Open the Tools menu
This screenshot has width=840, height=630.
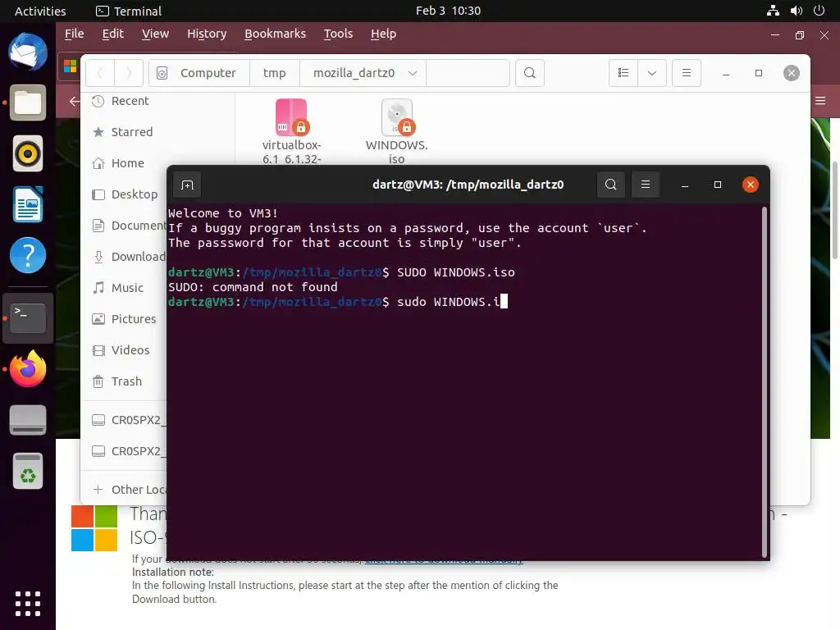[338, 34]
